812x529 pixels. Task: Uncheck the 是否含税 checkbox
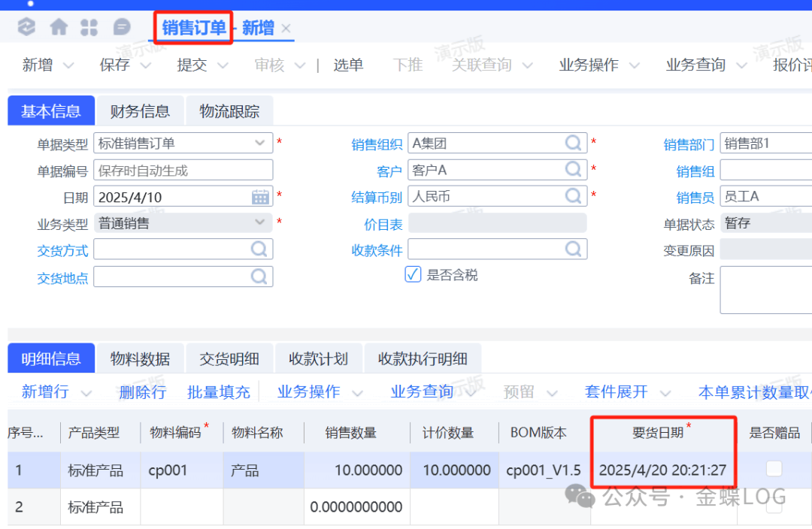tap(413, 274)
